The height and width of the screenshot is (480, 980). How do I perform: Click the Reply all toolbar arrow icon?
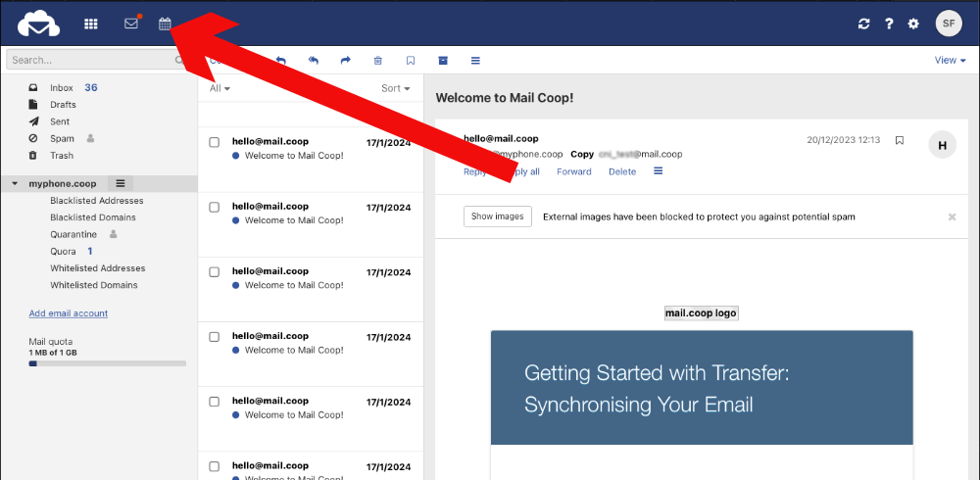coord(314,61)
